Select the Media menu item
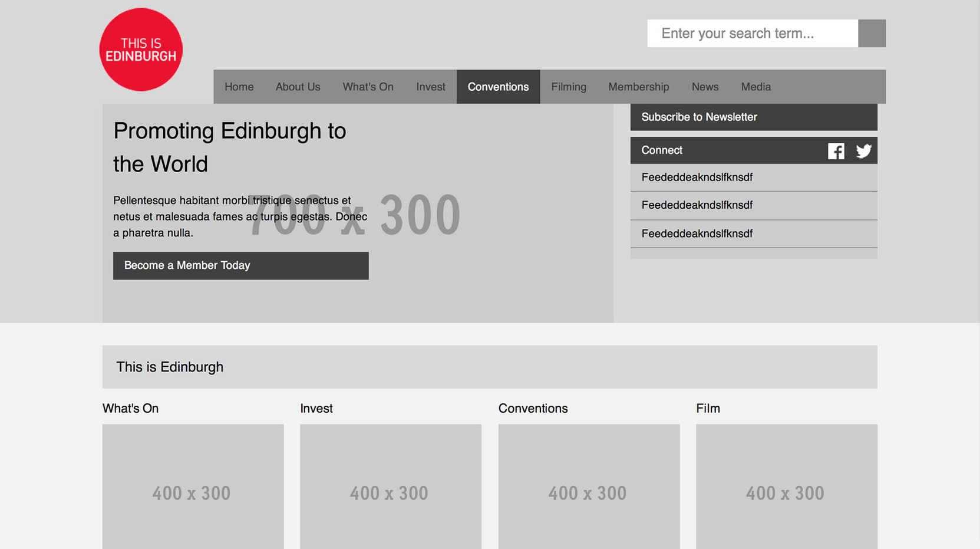 click(755, 87)
